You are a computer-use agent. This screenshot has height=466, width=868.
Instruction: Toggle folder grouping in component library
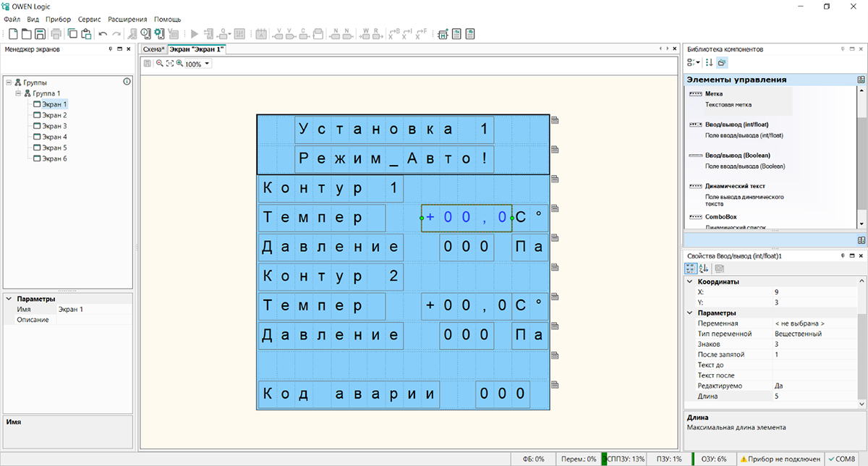tap(721, 63)
